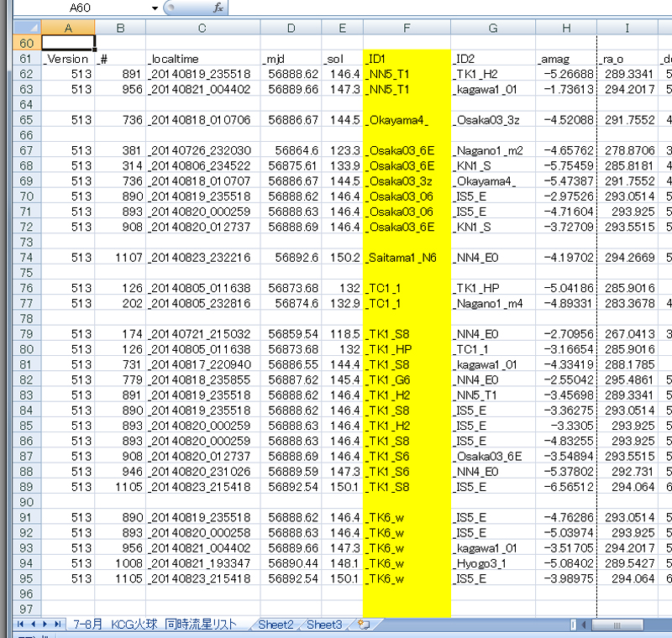
Task: Select the amag cell showing -1.73613
Action: click(x=566, y=89)
